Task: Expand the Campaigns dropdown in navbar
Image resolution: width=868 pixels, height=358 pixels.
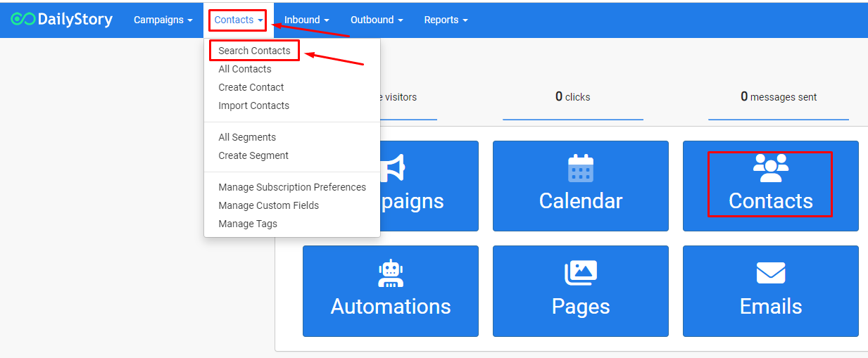Action: tap(163, 20)
